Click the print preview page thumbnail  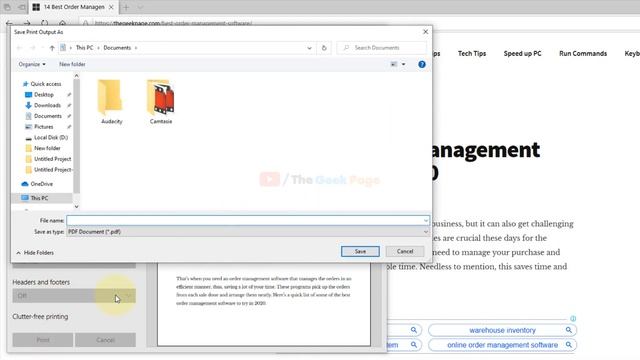[264, 304]
